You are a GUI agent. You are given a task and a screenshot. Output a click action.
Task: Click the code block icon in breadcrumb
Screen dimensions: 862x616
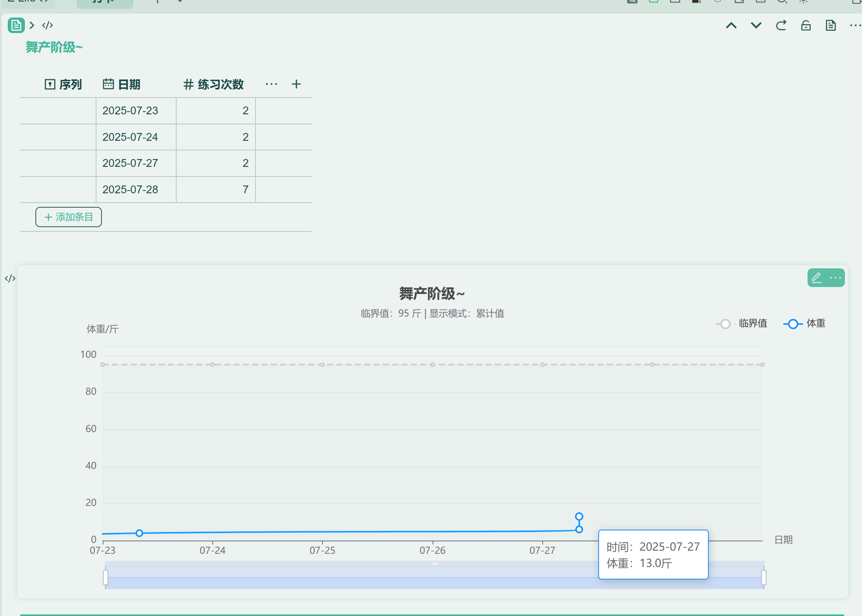(x=47, y=26)
